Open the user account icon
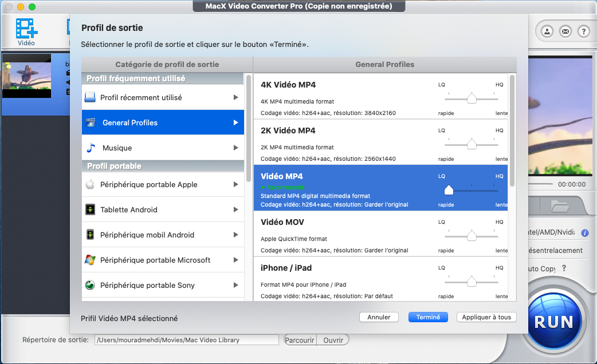Image resolution: width=597 pixels, height=364 pixels. 547,31
